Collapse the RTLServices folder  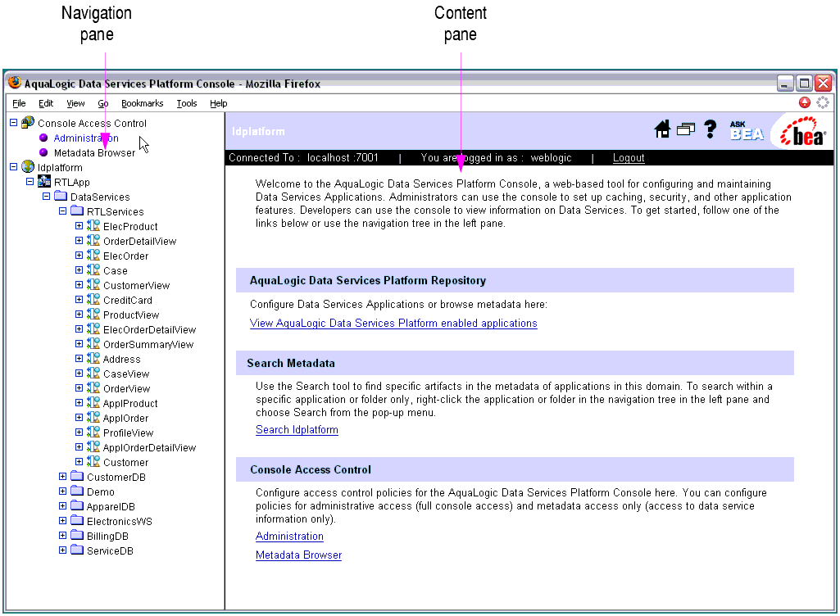click(62, 211)
